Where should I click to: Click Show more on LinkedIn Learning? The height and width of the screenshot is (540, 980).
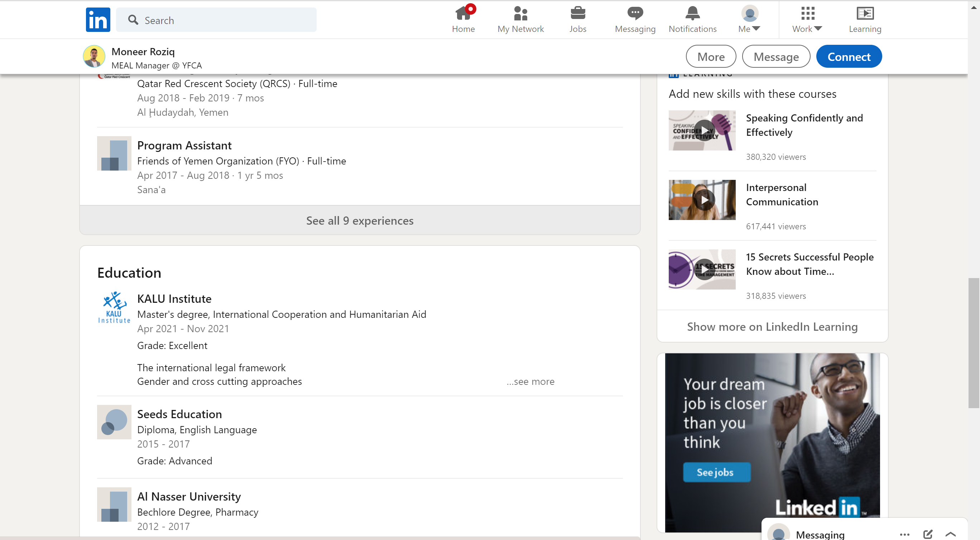(x=772, y=326)
